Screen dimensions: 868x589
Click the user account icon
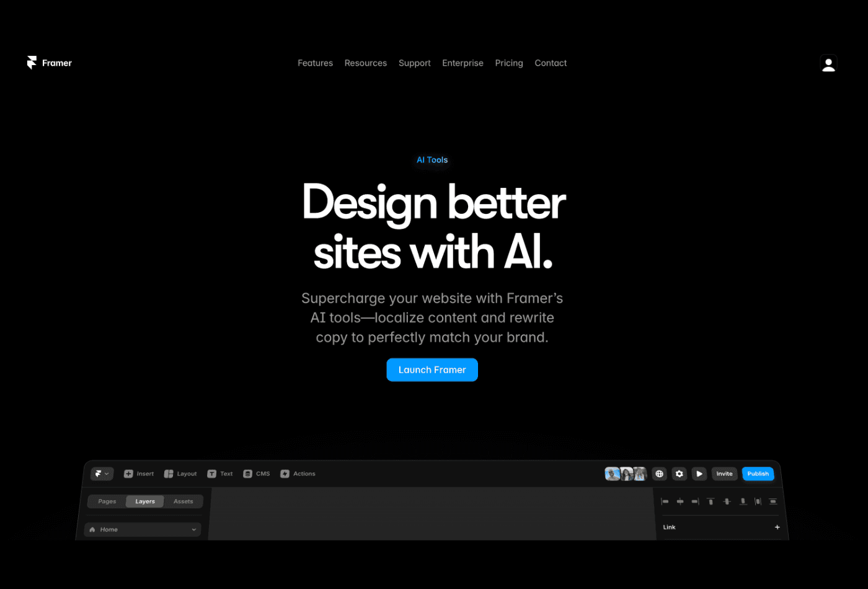pos(828,63)
